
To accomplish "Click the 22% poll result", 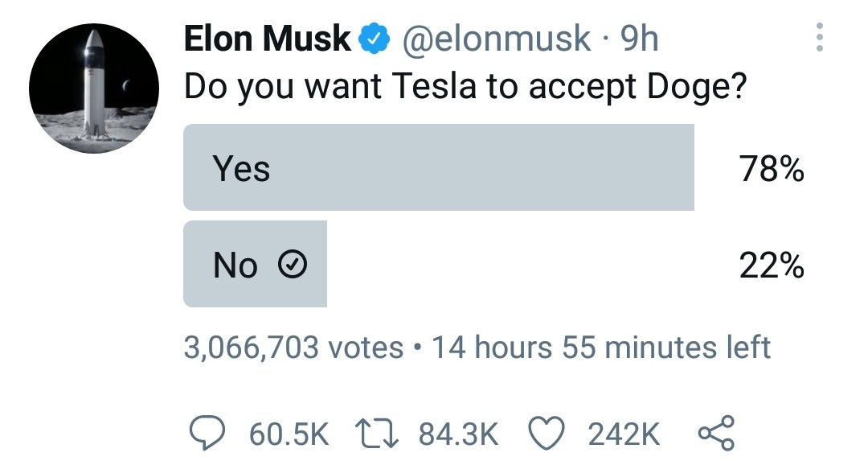I will [x=771, y=265].
